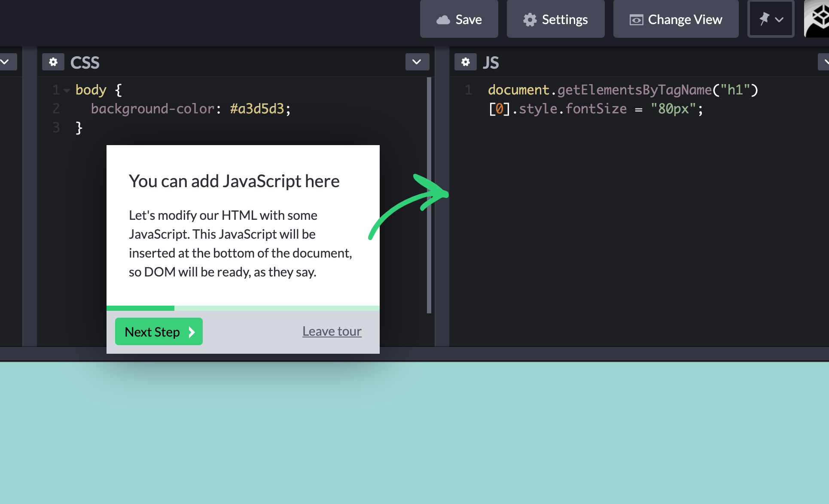The image size is (829, 504).
Task: Click the JS panel title label
Action: click(491, 63)
